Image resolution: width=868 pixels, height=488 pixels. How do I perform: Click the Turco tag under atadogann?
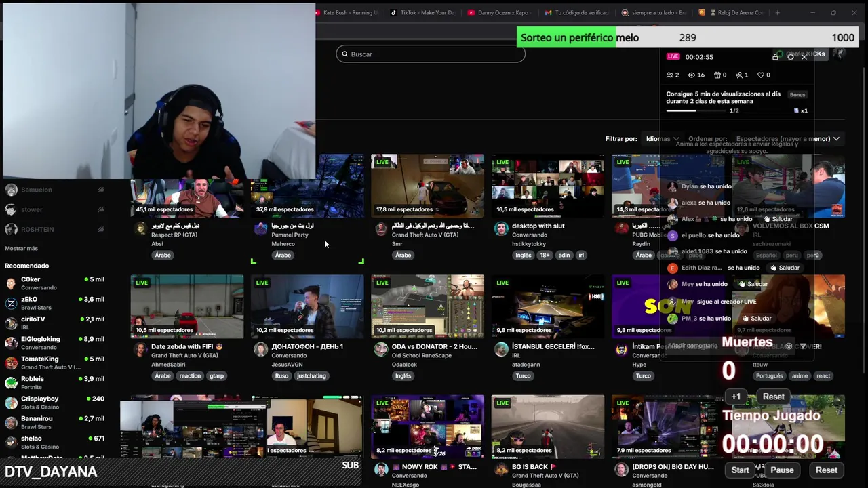click(523, 375)
